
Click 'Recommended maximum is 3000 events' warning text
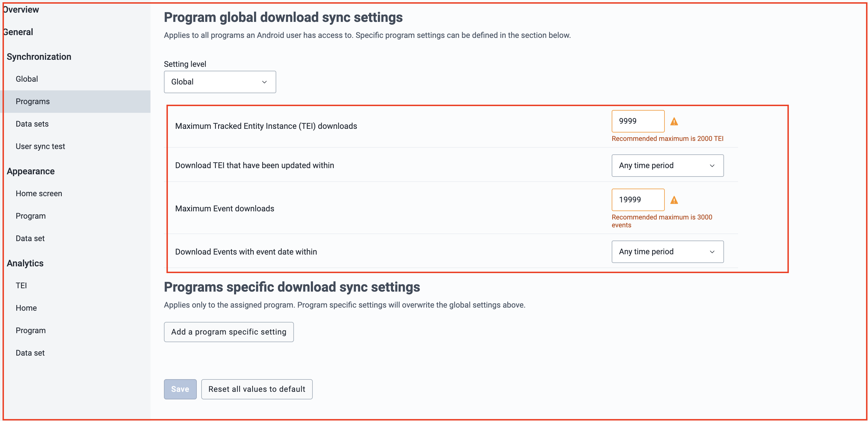point(662,221)
